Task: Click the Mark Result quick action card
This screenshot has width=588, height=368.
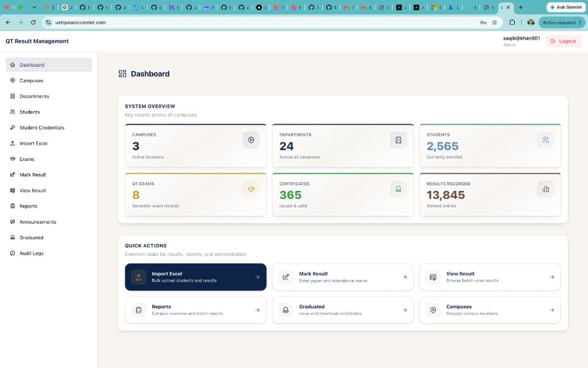Action: (343, 277)
